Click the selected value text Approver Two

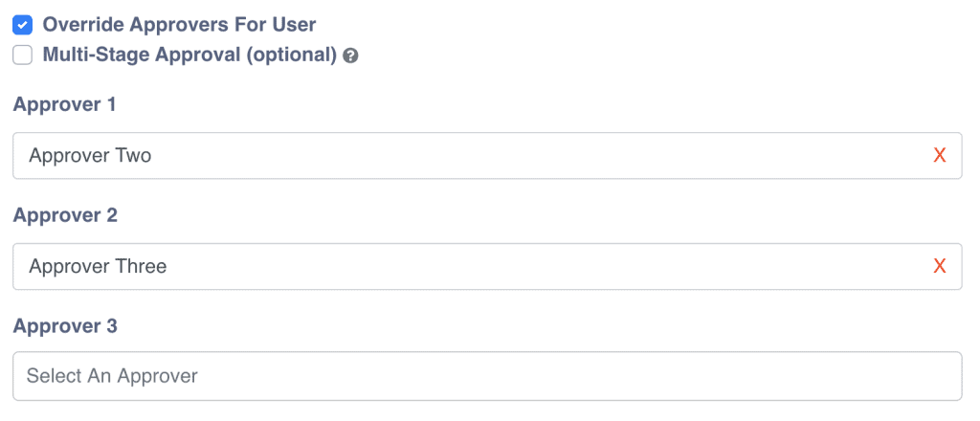coord(90,156)
